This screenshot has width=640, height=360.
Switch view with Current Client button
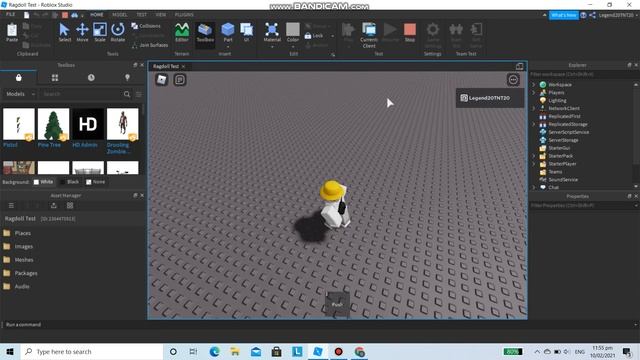[x=369, y=35]
